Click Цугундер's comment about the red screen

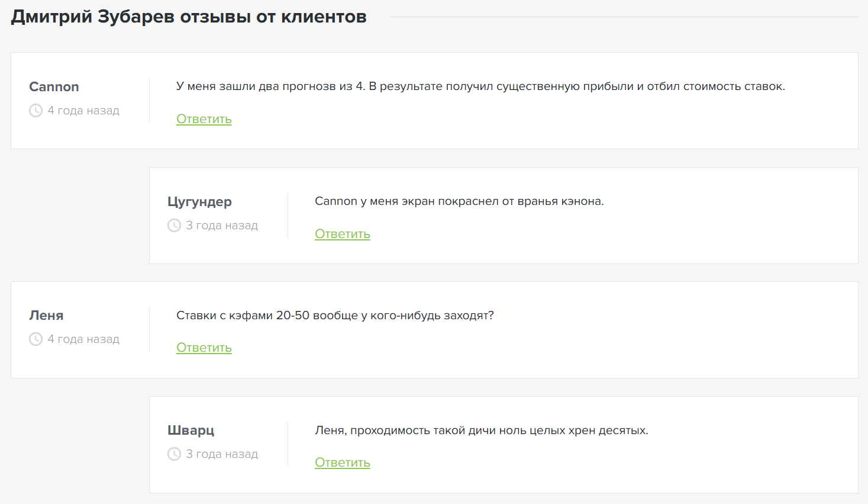pos(459,201)
